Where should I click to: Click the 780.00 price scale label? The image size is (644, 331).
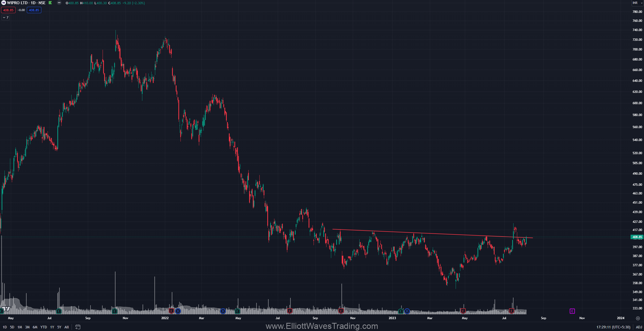point(637,12)
